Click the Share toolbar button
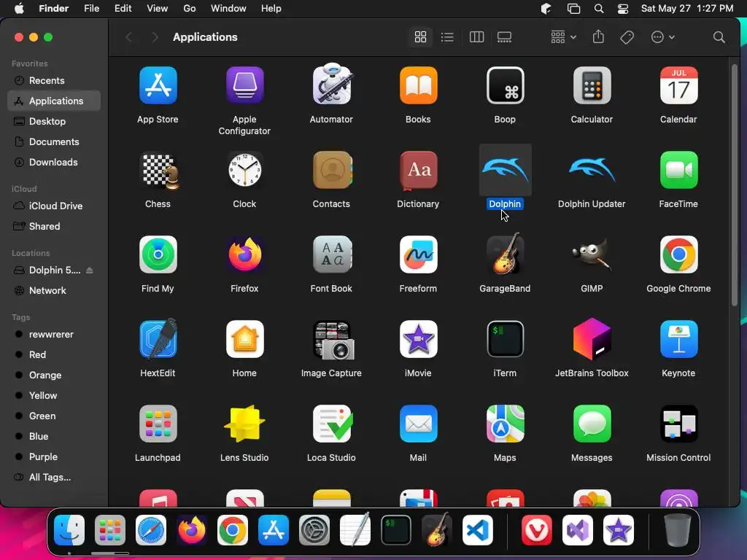 (x=598, y=37)
